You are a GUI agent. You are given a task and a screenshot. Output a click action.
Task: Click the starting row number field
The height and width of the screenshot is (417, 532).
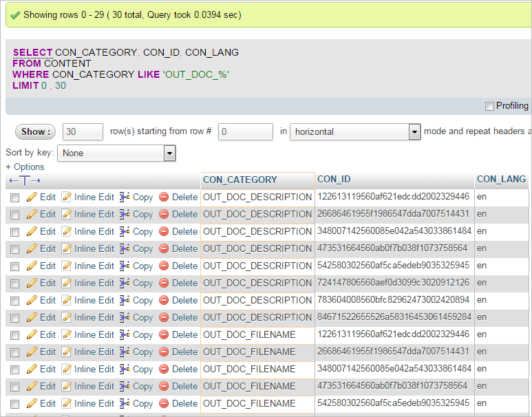pyautogui.click(x=245, y=131)
